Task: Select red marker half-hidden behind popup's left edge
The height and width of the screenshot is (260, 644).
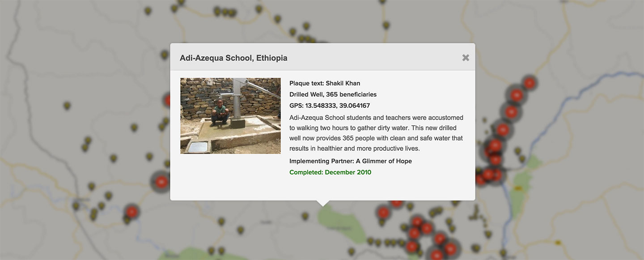Action: (167, 100)
